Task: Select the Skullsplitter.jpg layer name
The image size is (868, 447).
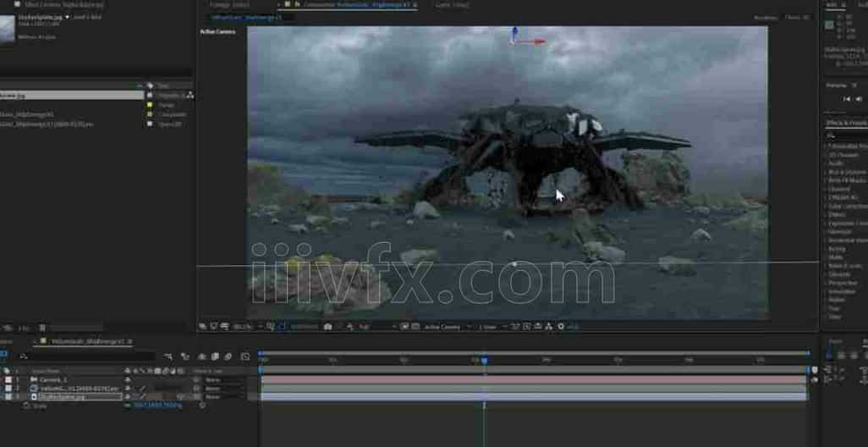Action: click(x=62, y=396)
